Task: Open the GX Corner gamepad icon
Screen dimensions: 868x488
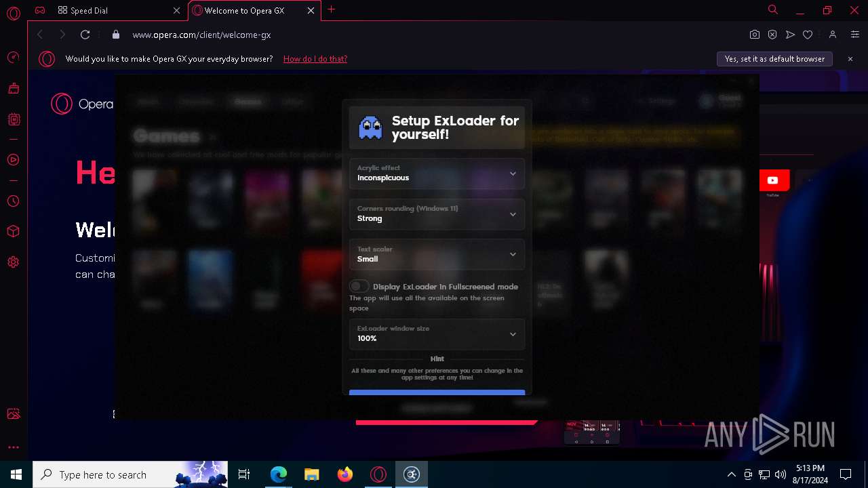Action: [40, 10]
